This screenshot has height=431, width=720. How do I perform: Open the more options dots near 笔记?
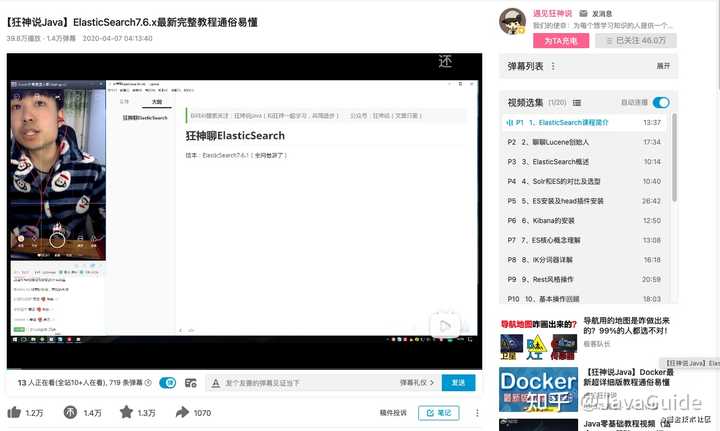(477, 413)
